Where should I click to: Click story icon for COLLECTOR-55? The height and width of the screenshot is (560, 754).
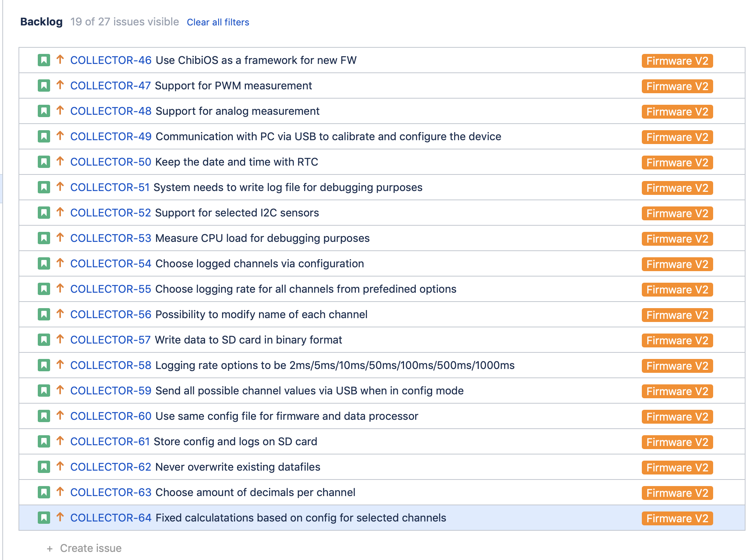tap(44, 289)
